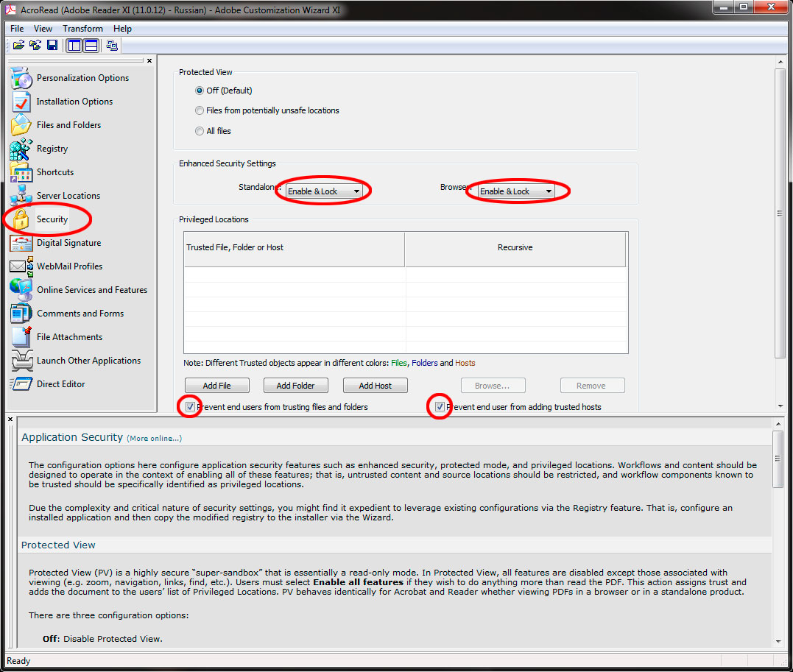The height and width of the screenshot is (672, 793).
Task: Open the Help menu
Action: click(122, 29)
